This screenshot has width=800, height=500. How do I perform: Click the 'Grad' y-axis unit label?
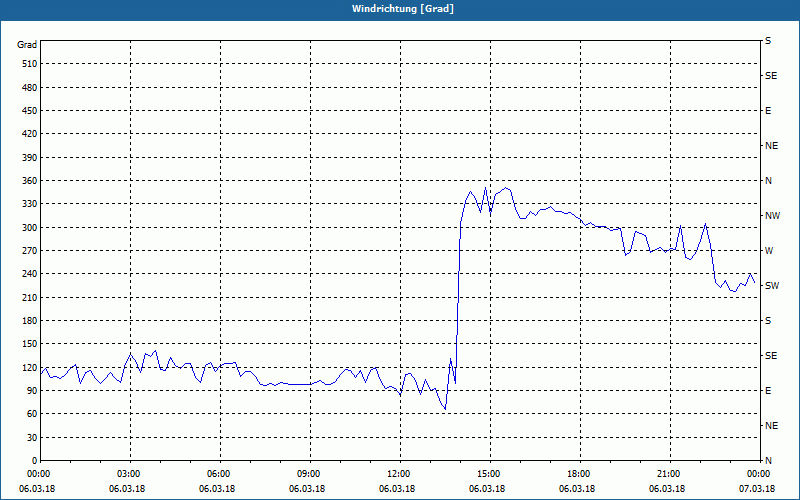click(x=27, y=45)
